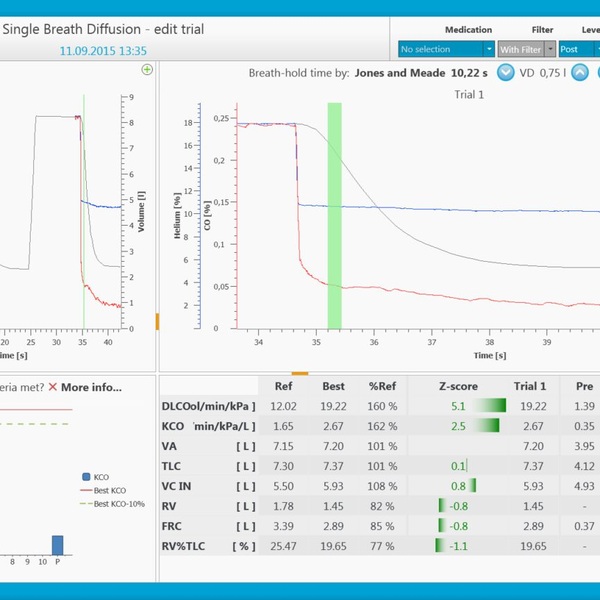The image size is (600, 600).
Task: Click the orange vertical splitter handle
Action: point(157,321)
